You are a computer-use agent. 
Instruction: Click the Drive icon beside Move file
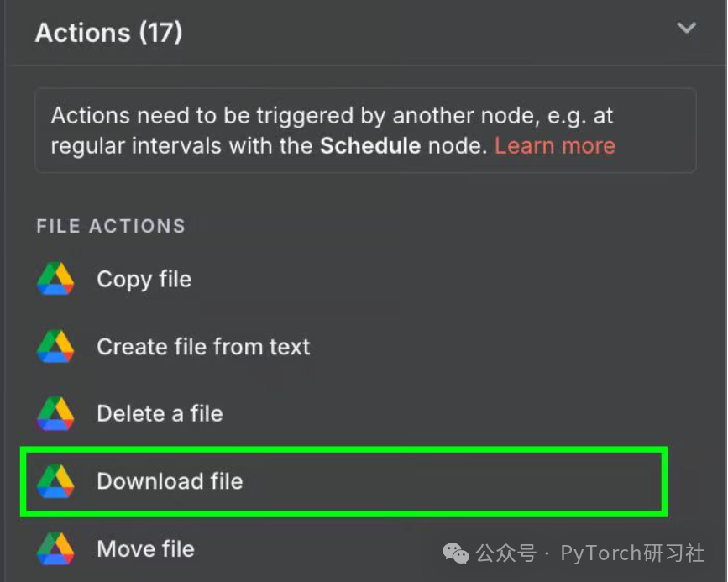(x=55, y=548)
